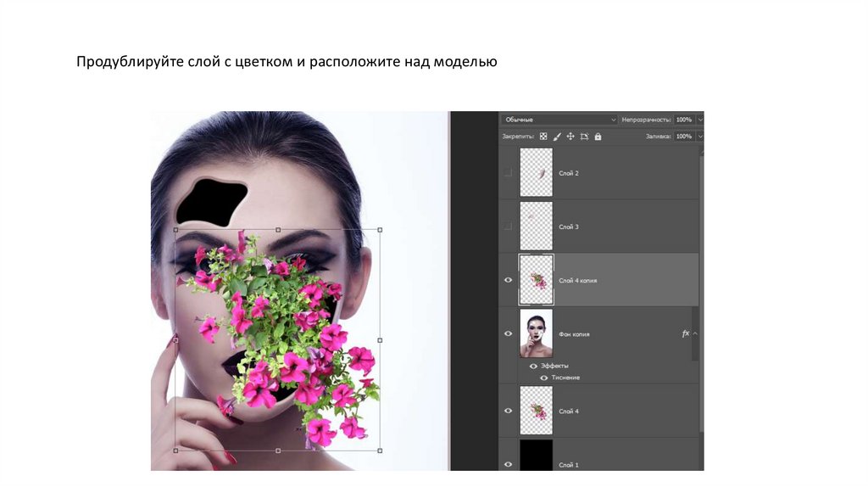Image resolution: width=868 pixels, height=487 pixels.
Task: Click the fx icon on Фон копия layer
Action: (685, 333)
